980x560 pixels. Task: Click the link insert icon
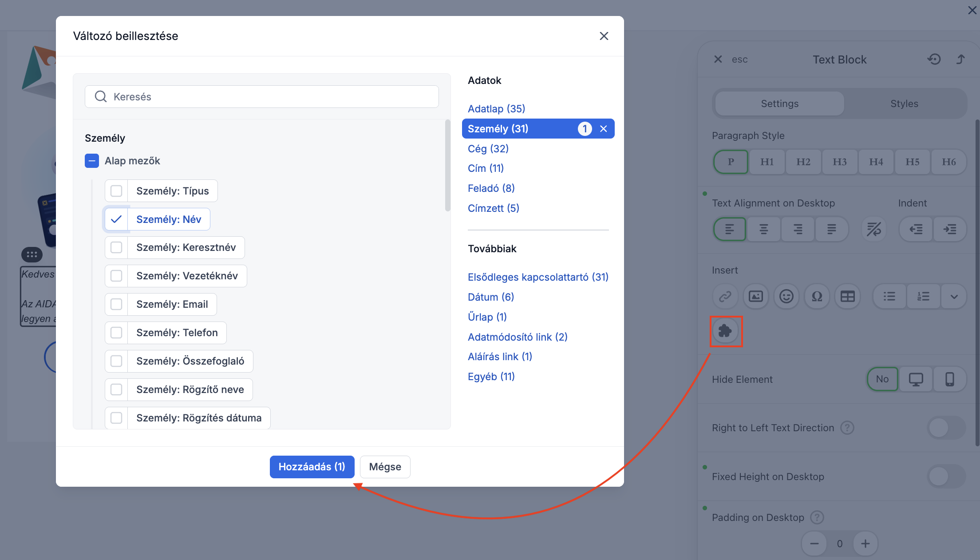(x=725, y=296)
